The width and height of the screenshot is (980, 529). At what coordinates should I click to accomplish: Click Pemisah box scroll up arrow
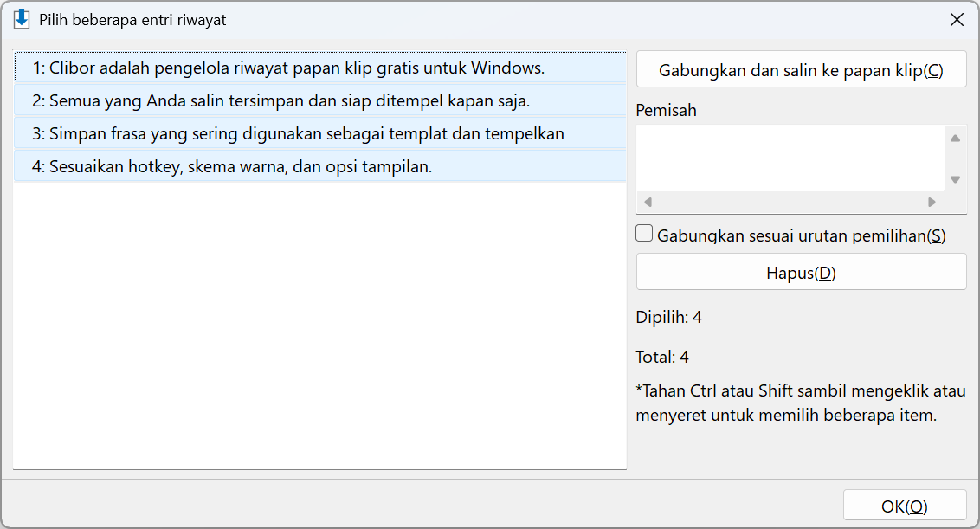click(x=955, y=139)
